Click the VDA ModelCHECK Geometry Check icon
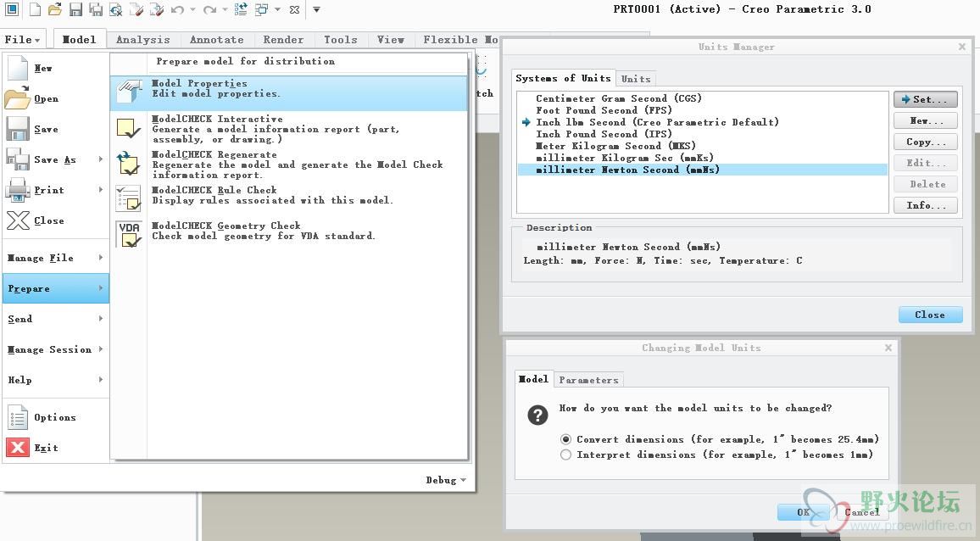The width and height of the screenshot is (980, 541). click(x=130, y=233)
